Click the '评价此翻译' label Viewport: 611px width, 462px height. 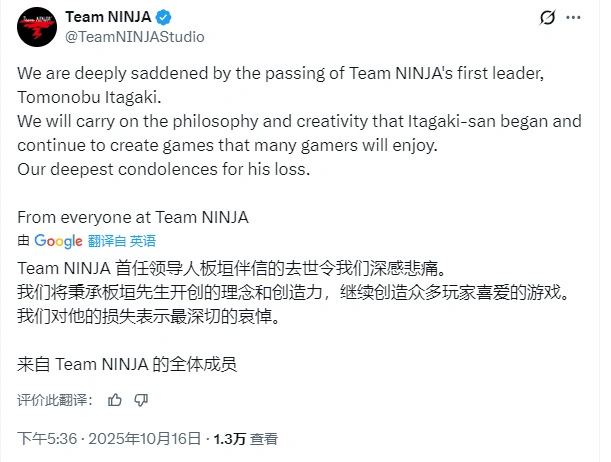pyautogui.click(x=56, y=400)
